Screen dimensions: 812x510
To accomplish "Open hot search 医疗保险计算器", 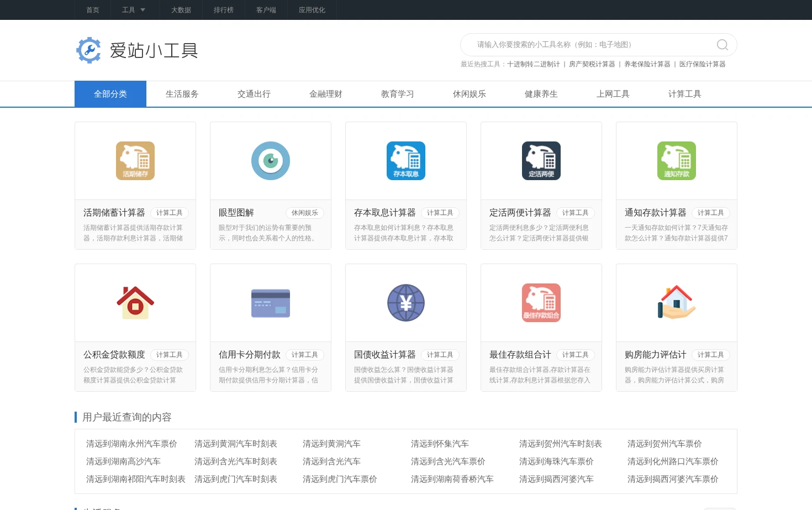I will coord(703,64).
